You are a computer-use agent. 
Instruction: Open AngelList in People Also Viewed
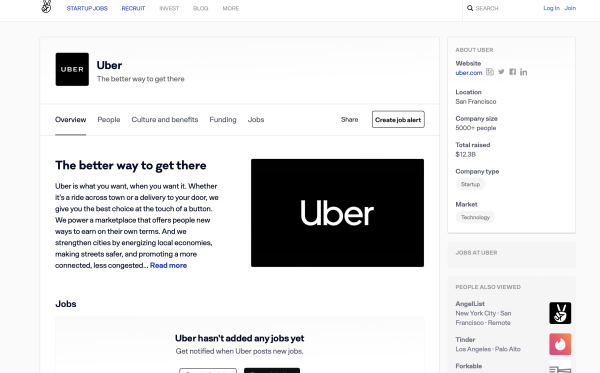pyautogui.click(x=470, y=304)
